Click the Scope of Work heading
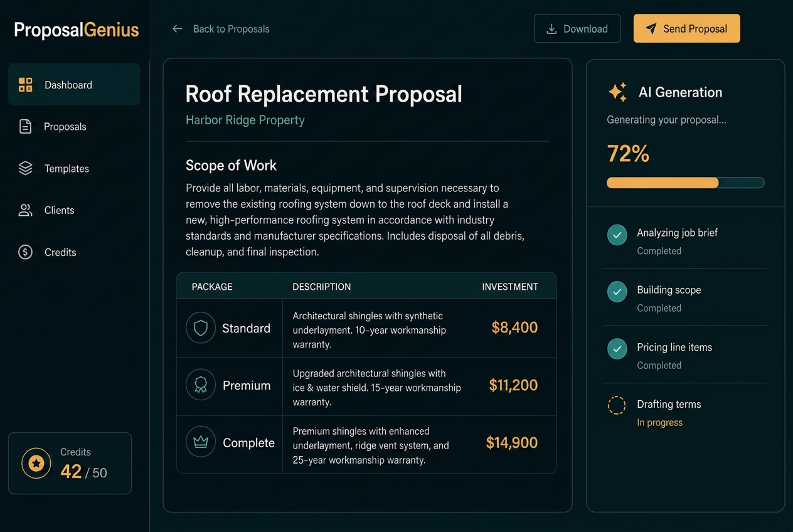The width and height of the screenshot is (793, 532). pyautogui.click(x=231, y=166)
